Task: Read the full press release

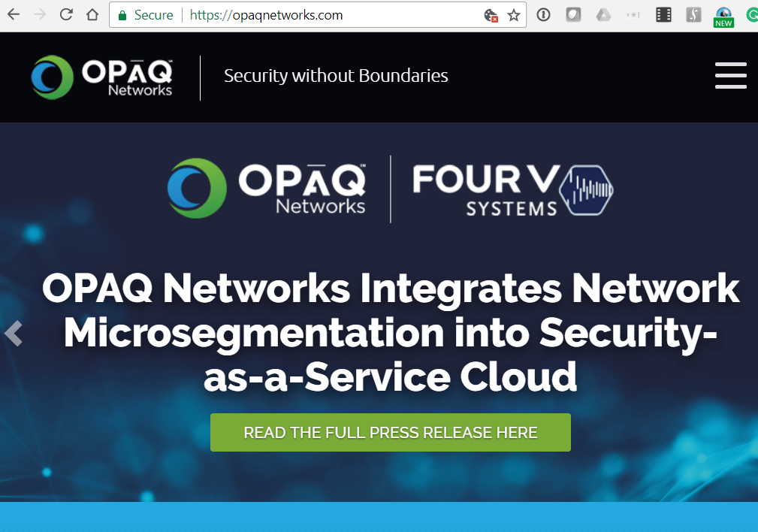Action: coord(390,432)
